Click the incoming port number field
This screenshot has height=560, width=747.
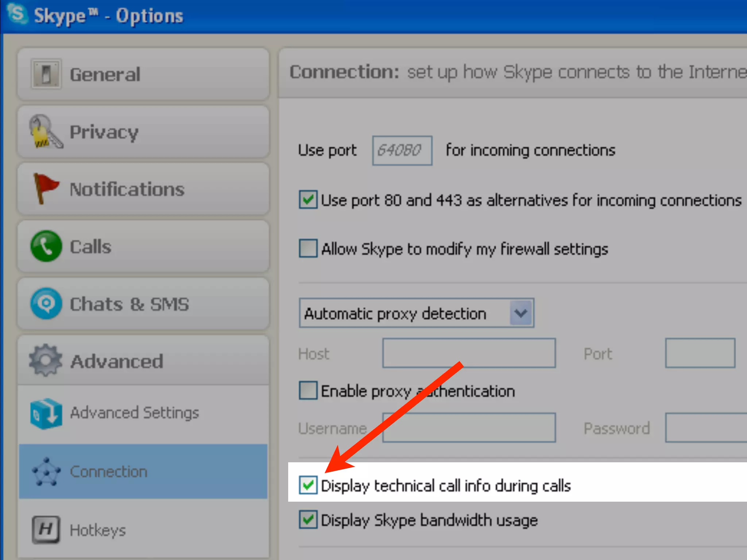402,151
